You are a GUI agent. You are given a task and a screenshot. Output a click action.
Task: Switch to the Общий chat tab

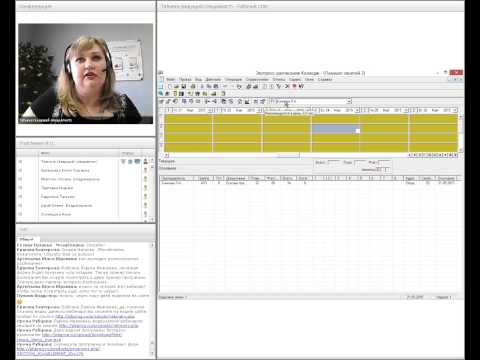[x=27, y=239]
